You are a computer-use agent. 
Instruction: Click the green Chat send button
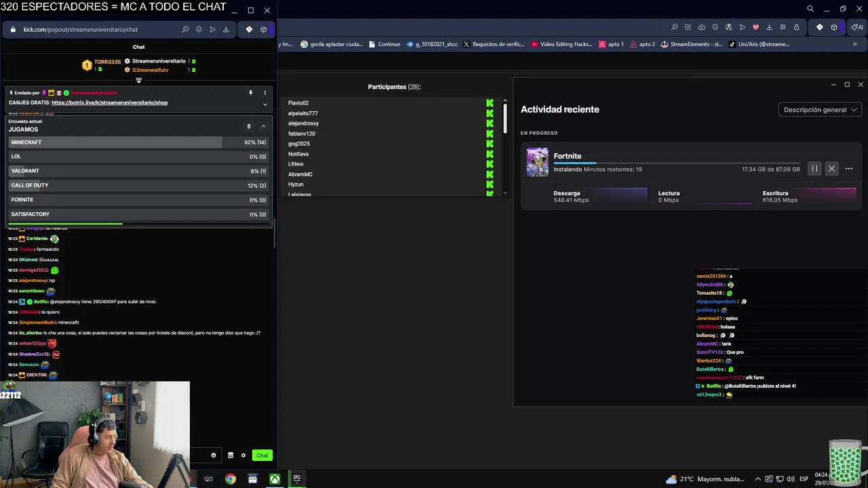(x=262, y=455)
